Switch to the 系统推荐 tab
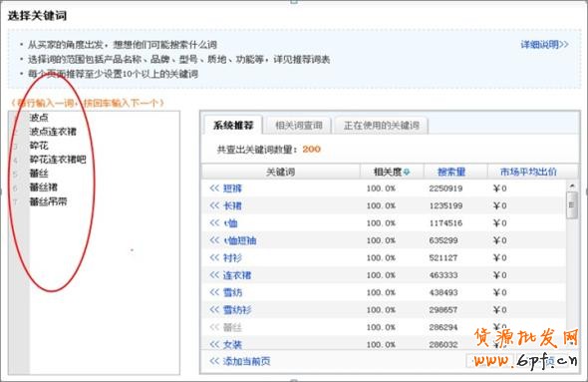 tap(233, 125)
